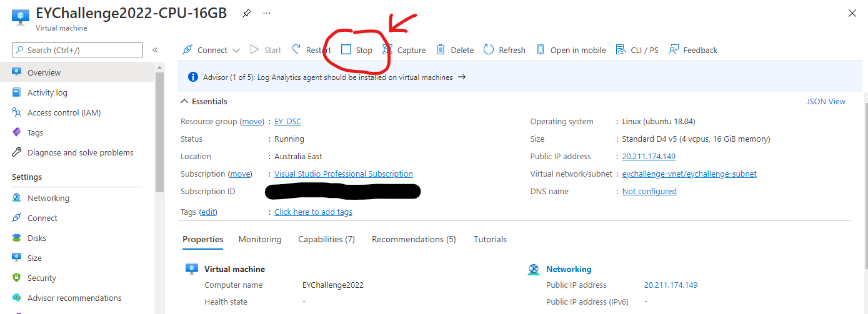Click the Advisor info icon

pyautogui.click(x=193, y=77)
